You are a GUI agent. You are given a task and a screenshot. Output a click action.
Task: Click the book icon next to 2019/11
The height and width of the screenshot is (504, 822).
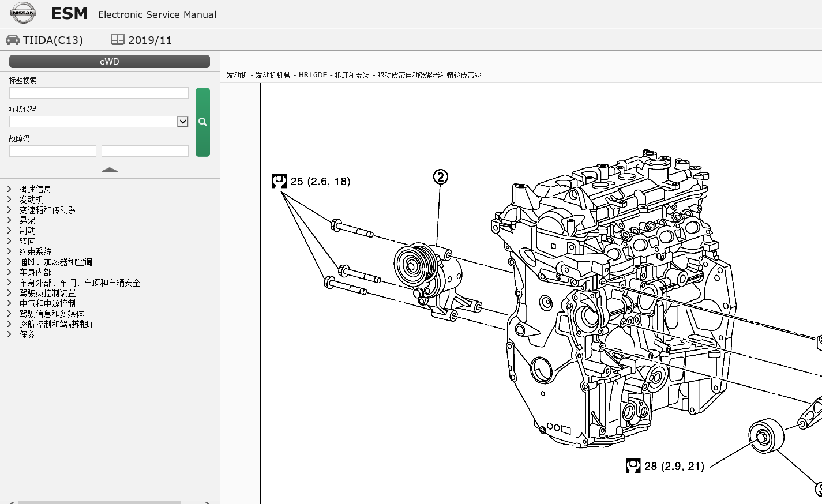[x=118, y=39]
